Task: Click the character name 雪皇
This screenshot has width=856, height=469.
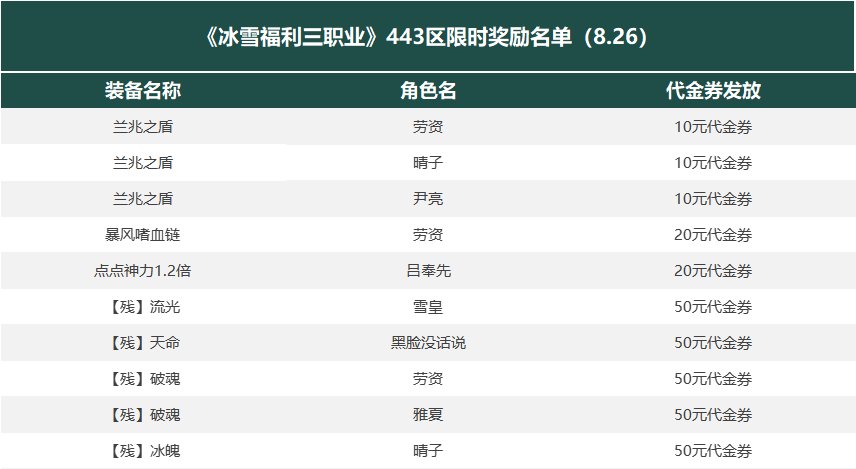Action: [428, 307]
